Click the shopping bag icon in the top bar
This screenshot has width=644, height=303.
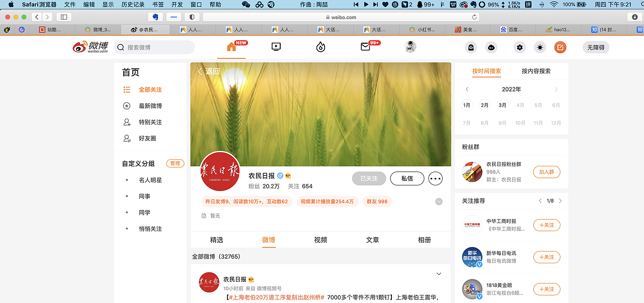470,47
